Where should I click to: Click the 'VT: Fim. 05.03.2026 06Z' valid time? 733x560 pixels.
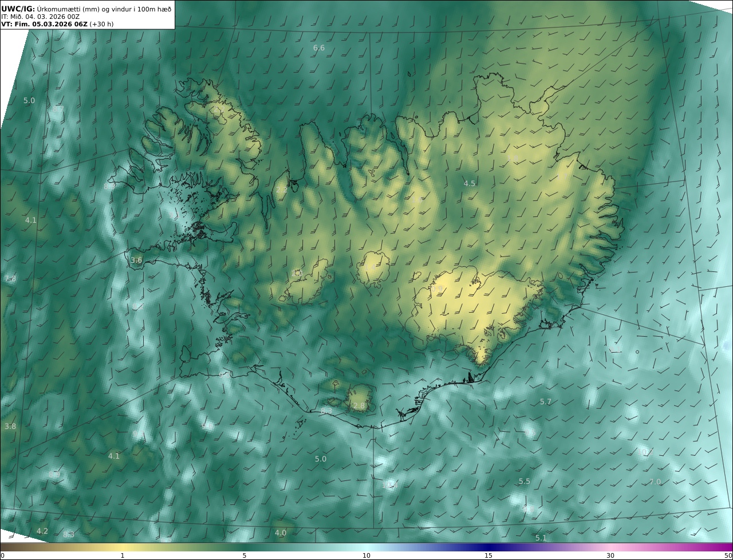click(x=44, y=24)
